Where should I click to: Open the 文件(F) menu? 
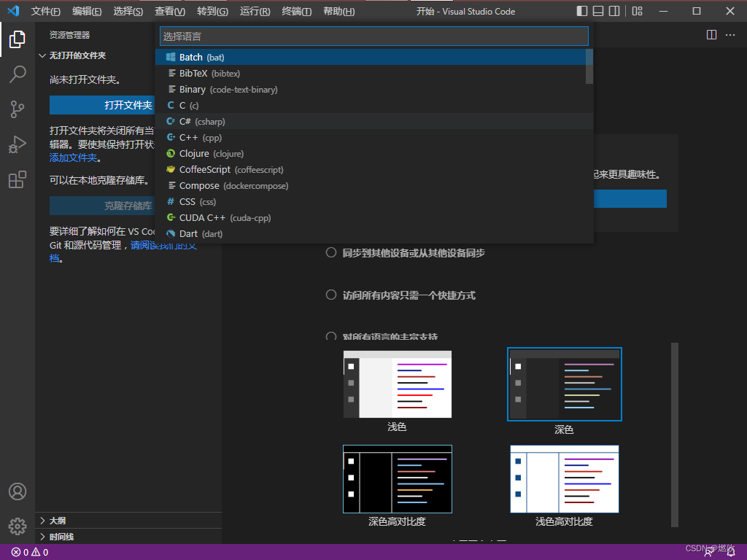[x=46, y=11]
